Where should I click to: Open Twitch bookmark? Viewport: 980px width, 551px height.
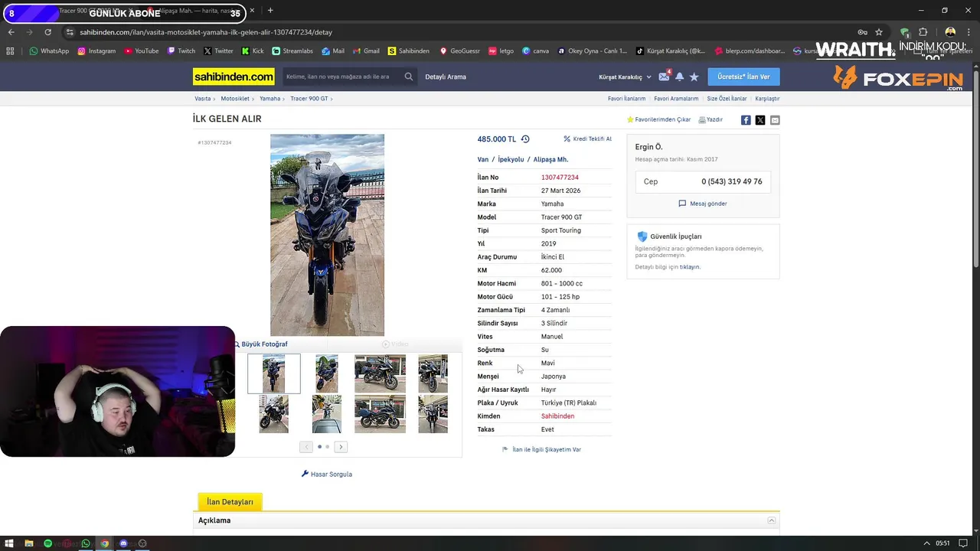pos(181,51)
